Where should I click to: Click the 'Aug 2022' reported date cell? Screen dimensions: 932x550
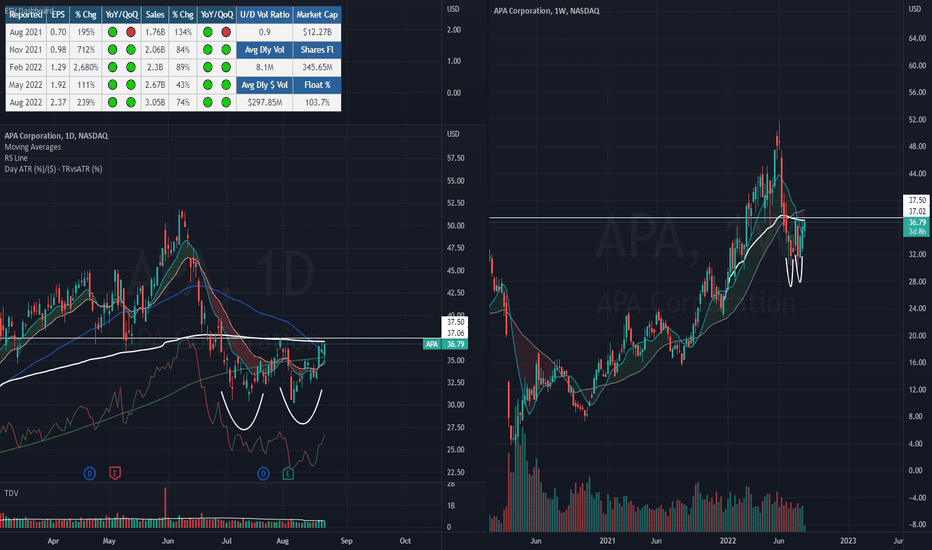click(x=26, y=102)
